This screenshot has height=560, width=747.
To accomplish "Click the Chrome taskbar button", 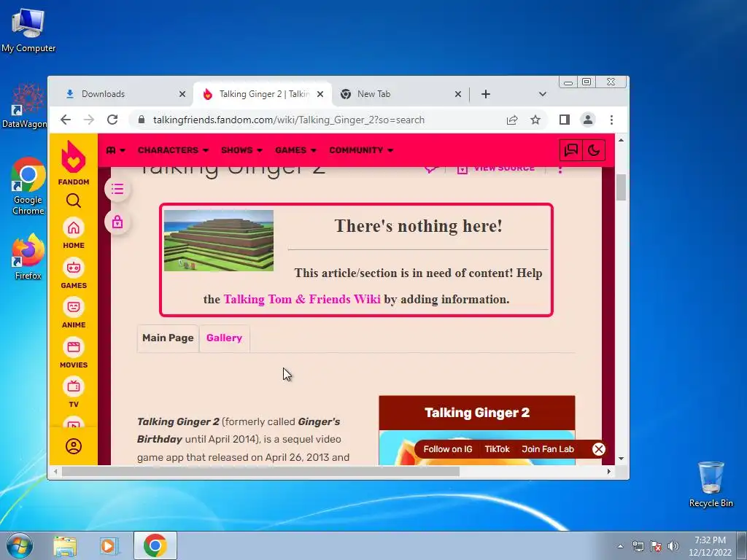I will (155, 545).
